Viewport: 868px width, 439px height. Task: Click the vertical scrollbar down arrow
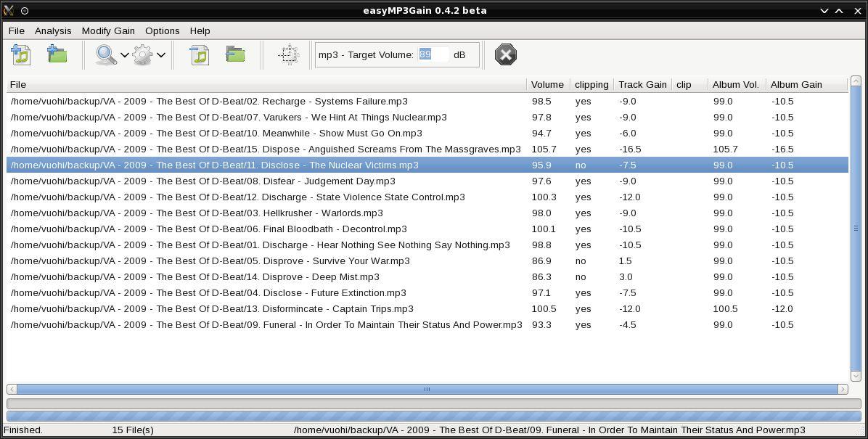click(856, 376)
